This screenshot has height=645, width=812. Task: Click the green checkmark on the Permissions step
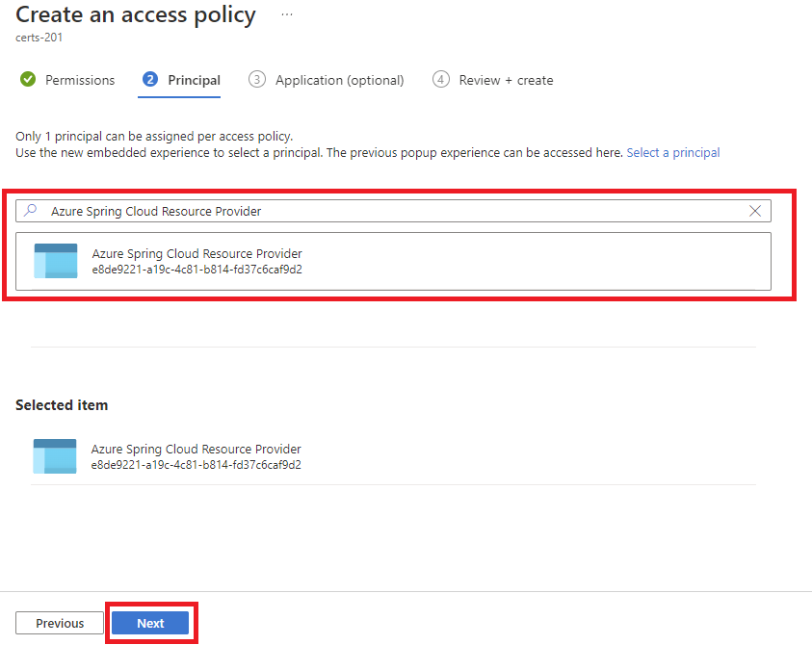click(x=28, y=80)
